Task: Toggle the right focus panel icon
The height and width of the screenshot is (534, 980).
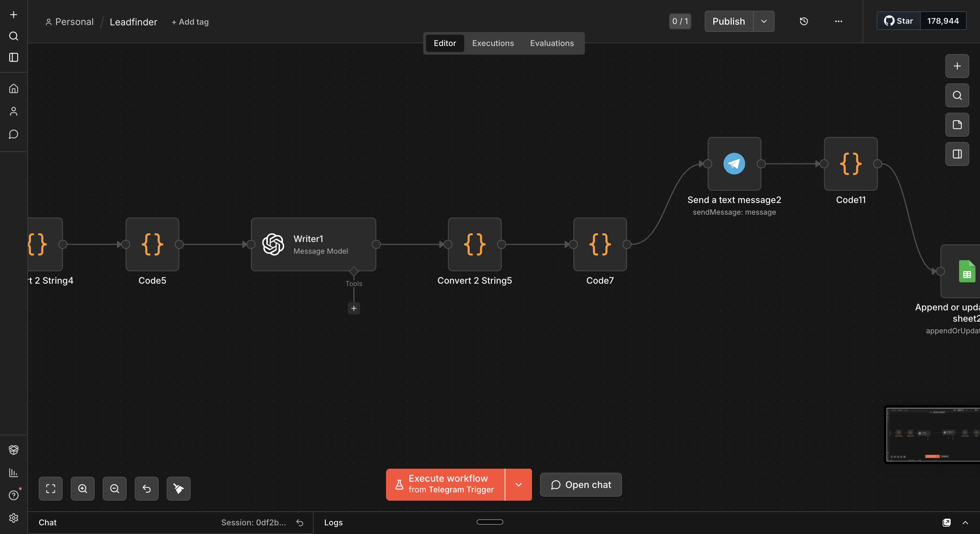Action: pyautogui.click(x=957, y=154)
